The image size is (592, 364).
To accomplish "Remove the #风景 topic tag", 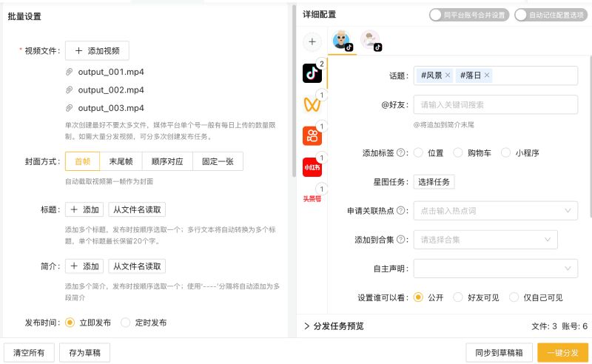I will tap(448, 75).
